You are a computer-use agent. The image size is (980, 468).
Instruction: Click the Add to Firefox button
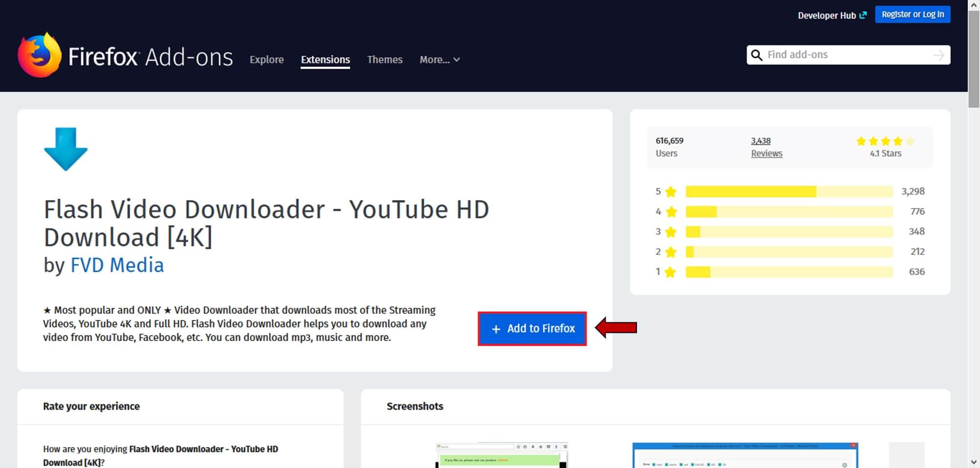(x=532, y=328)
